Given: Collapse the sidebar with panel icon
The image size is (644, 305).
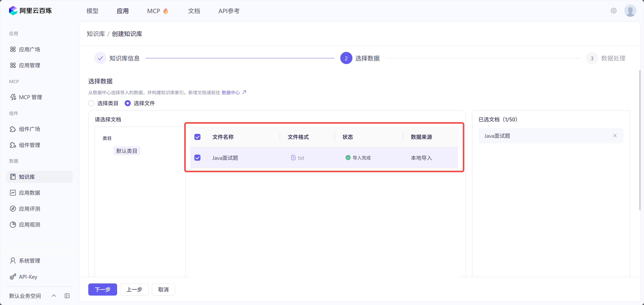Looking at the screenshot, I should 67,296.
